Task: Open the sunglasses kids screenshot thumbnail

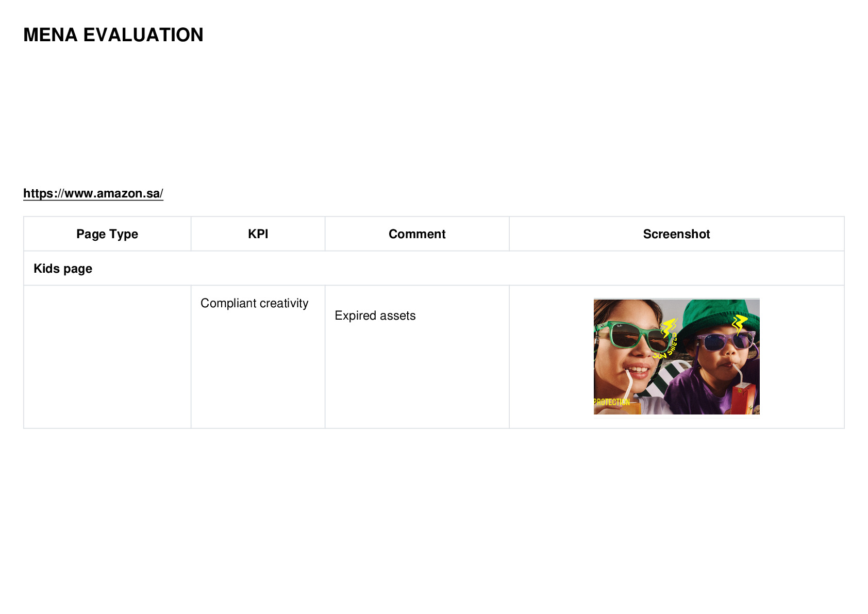Action: [677, 357]
